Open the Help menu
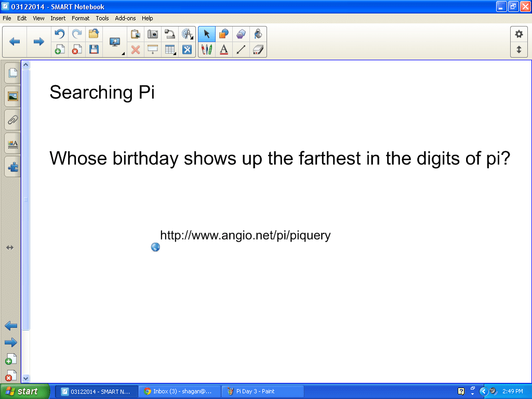The width and height of the screenshot is (532, 399). click(x=147, y=18)
